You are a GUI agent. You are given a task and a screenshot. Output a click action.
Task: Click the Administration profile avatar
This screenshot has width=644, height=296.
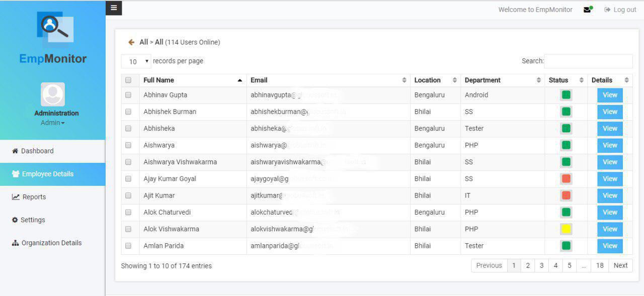click(x=53, y=94)
